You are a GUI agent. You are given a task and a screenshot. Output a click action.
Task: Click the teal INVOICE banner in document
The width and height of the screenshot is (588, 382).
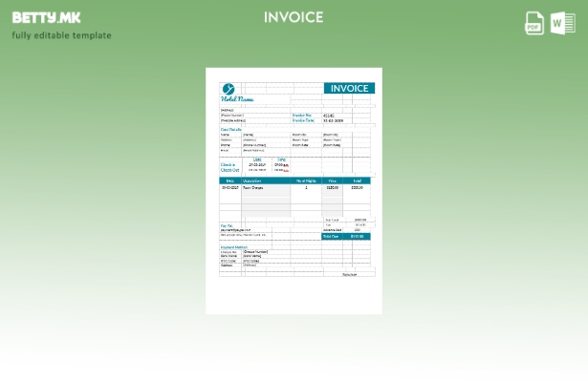tap(349, 88)
